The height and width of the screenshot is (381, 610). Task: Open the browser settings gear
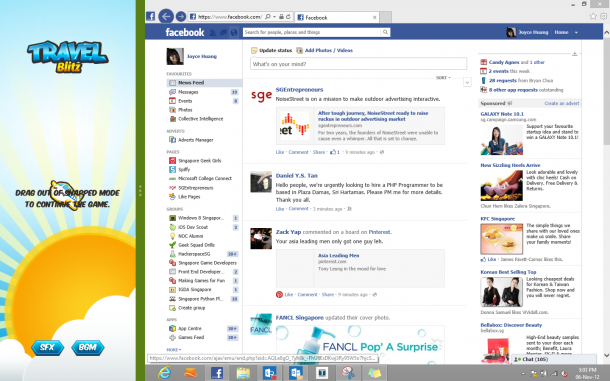(x=604, y=16)
